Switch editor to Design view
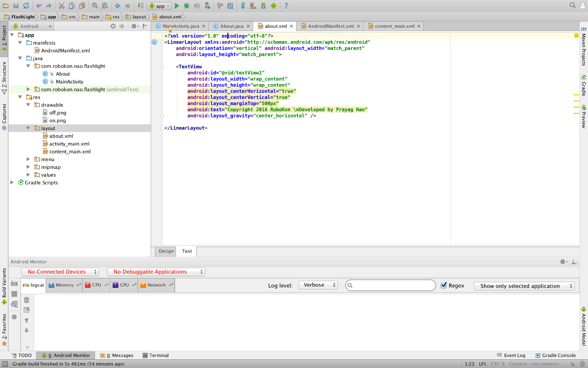This screenshot has width=588, height=368. click(166, 251)
